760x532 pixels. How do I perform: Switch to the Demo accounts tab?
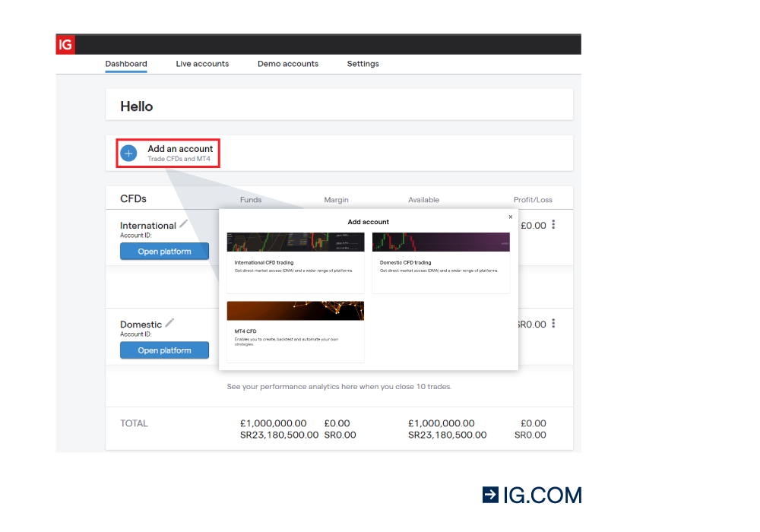[x=288, y=64]
